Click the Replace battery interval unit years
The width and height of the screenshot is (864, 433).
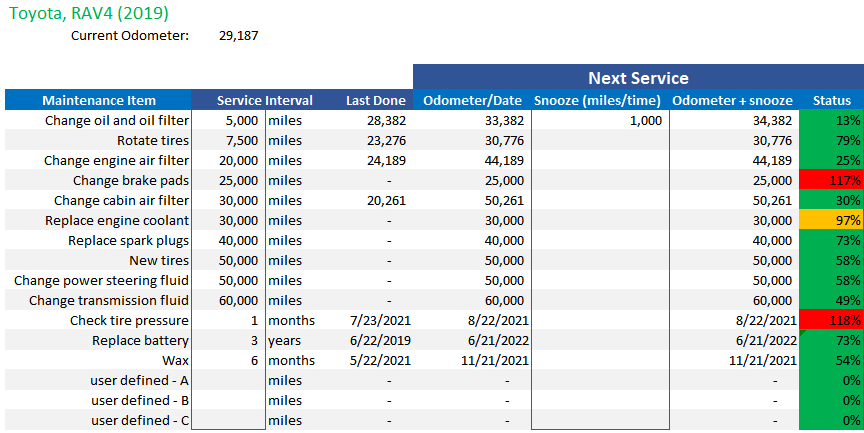click(283, 340)
